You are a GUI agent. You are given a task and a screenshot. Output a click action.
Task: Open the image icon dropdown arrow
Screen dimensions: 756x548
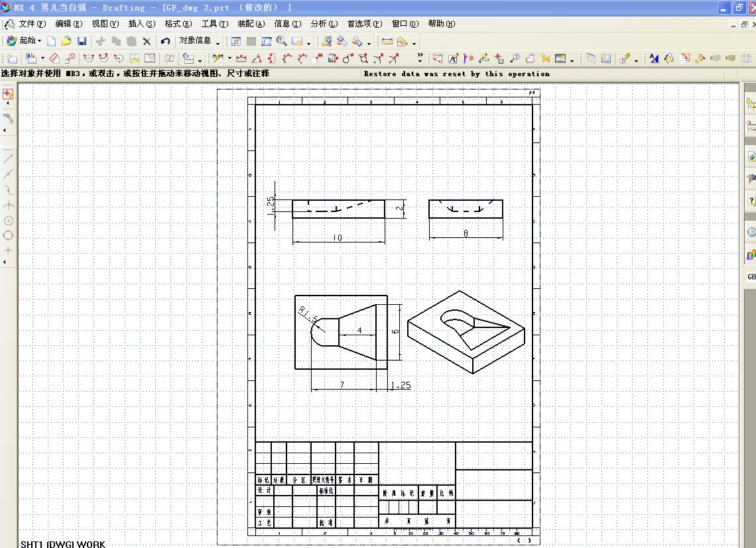[x=572, y=60]
